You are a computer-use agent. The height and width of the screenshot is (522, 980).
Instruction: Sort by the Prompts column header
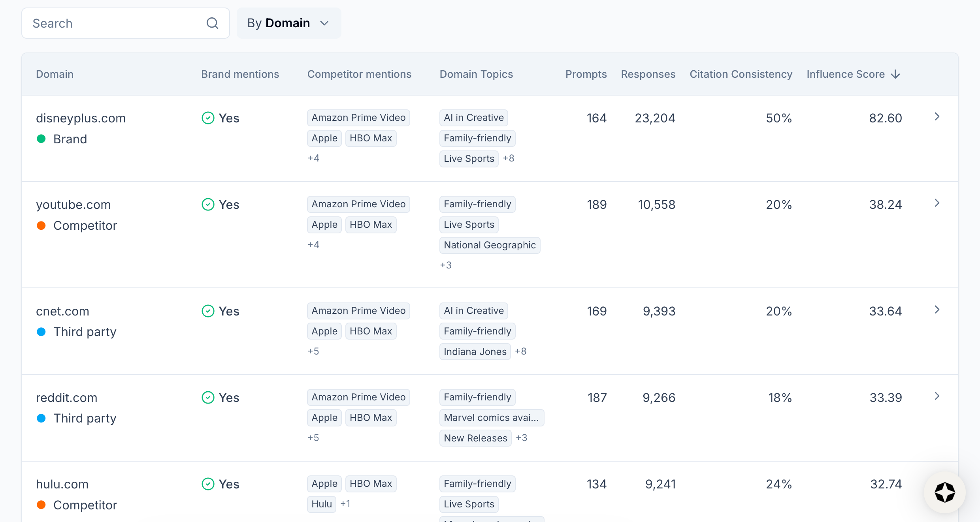click(x=586, y=74)
